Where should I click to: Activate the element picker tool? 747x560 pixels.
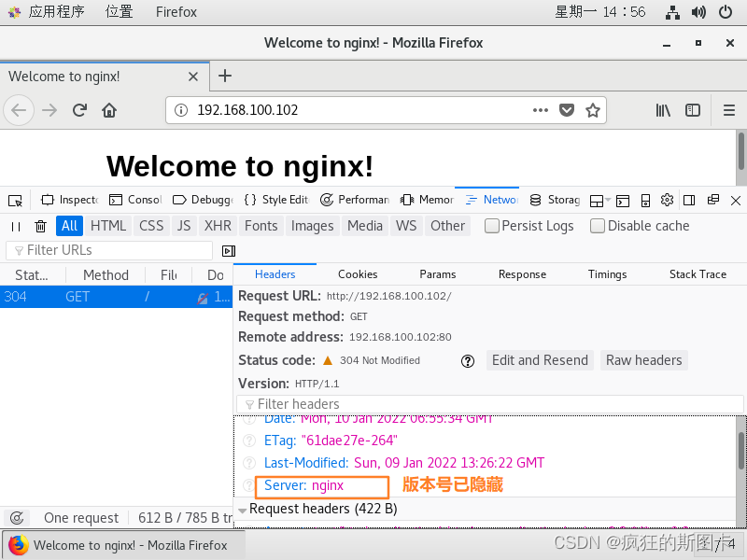pos(15,201)
